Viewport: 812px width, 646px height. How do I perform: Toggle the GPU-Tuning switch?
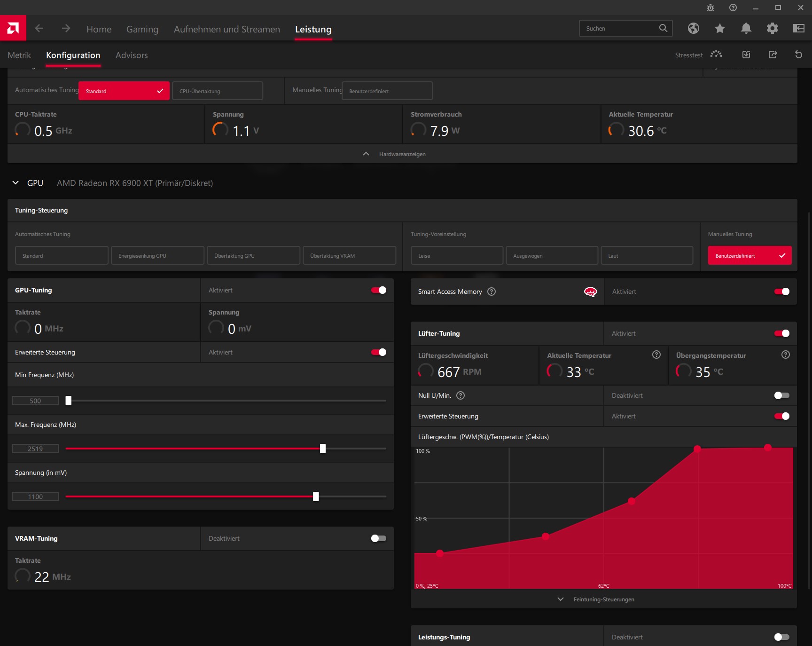[x=379, y=290]
